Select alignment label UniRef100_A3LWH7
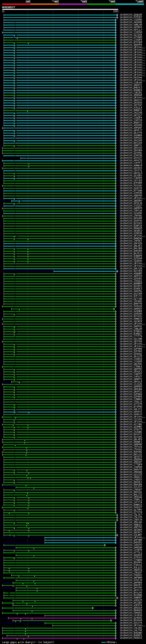Image resolution: width=146 pixels, height=644 pixels. click(131, 535)
